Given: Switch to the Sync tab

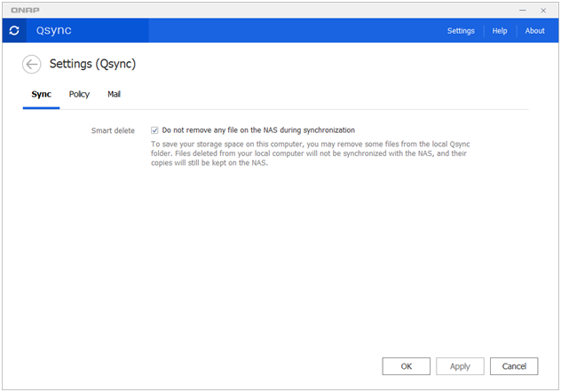Looking at the screenshot, I should coord(41,94).
